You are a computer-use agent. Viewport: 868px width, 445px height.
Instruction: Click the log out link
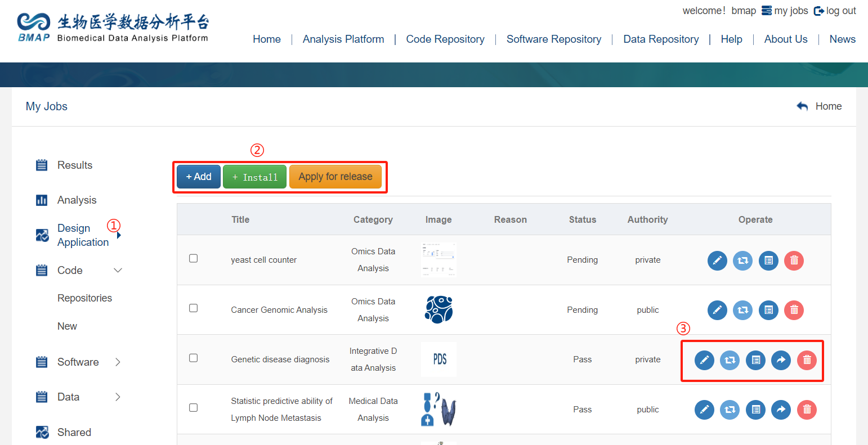coord(841,11)
